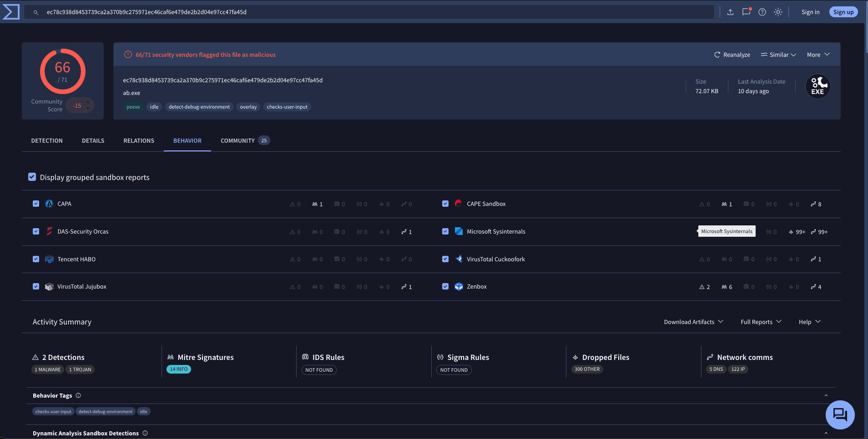Expand Full Reports dropdown
The width and height of the screenshot is (868, 439).
[x=761, y=322]
